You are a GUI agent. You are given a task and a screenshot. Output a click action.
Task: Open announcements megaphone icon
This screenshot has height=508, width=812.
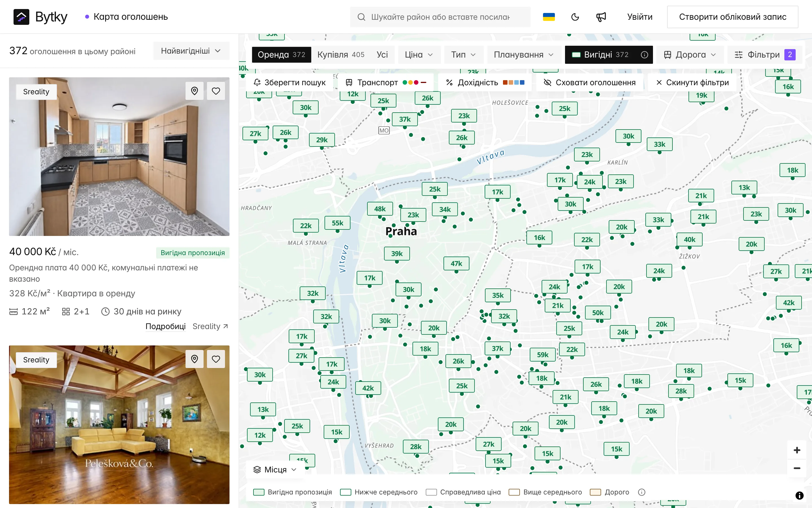coord(601,17)
